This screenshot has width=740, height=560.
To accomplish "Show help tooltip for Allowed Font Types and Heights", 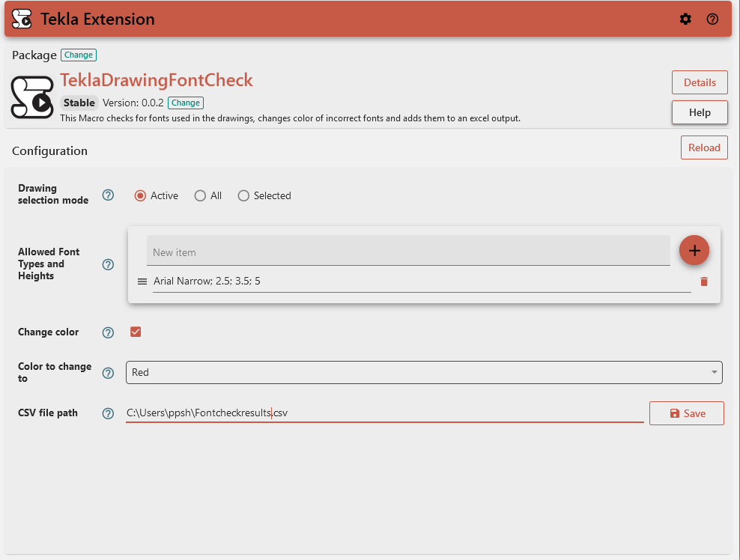I will pyautogui.click(x=108, y=264).
